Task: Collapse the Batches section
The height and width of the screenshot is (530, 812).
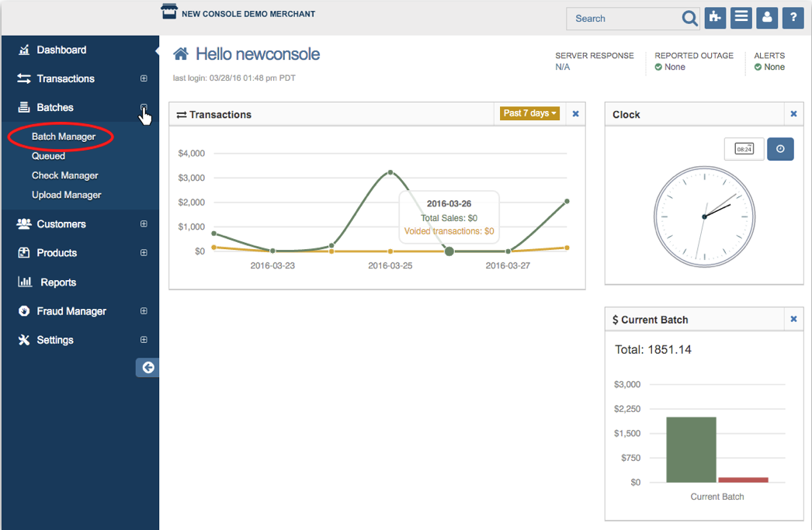Action: coord(144,107)
